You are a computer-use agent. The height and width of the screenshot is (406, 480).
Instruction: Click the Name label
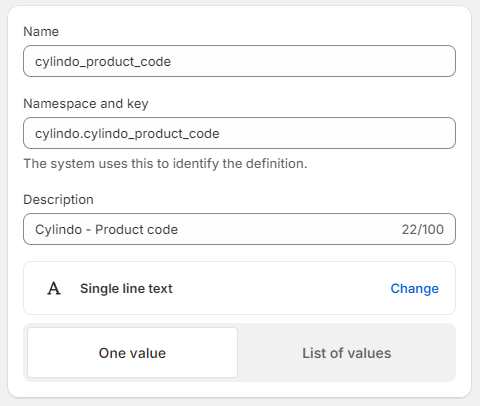pyautogui.click(x=41, y=32)
